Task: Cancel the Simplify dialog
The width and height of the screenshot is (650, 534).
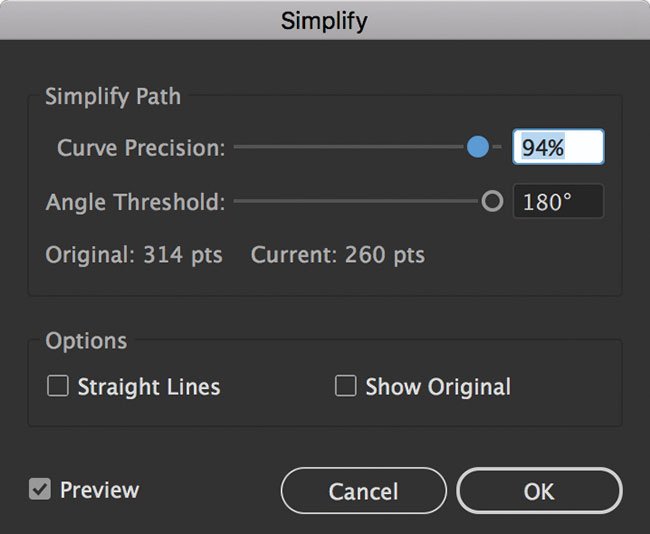Action: click(364, 491)
